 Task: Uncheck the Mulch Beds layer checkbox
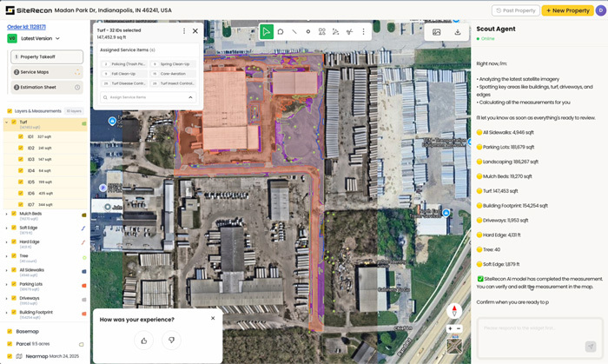pyautogui.click(x=14, y=214)
